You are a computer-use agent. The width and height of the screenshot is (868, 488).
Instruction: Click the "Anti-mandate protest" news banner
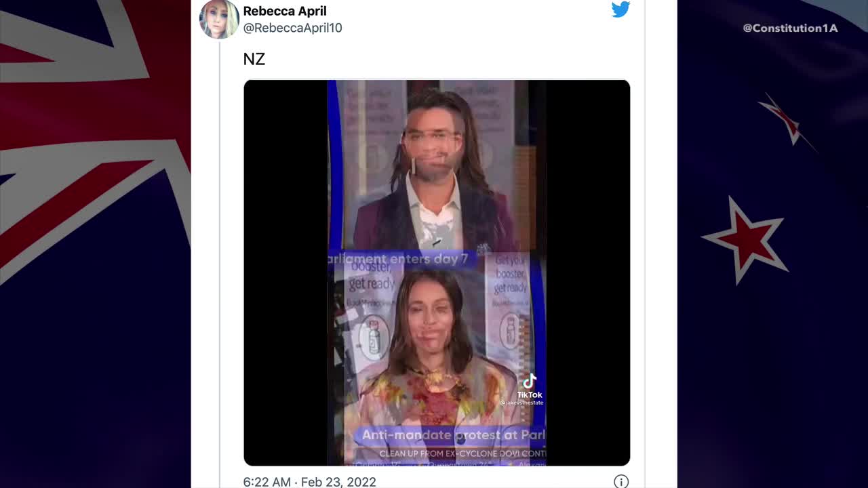(x=453, y=435)
